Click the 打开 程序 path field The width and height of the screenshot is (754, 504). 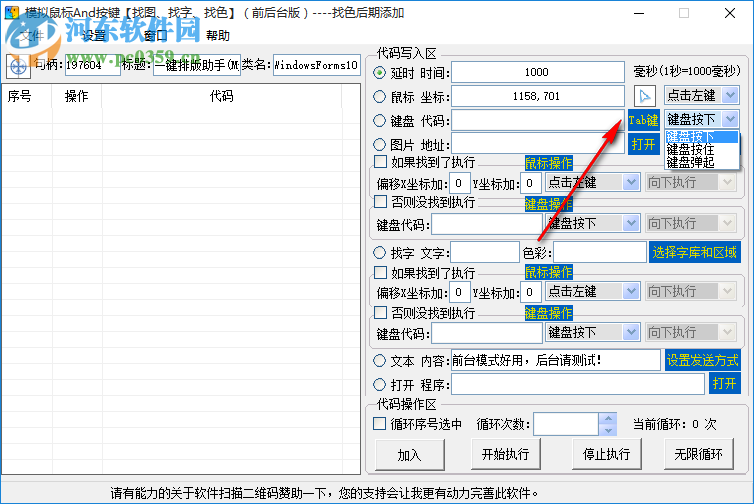pyautogui.click(x=578, y=384)
